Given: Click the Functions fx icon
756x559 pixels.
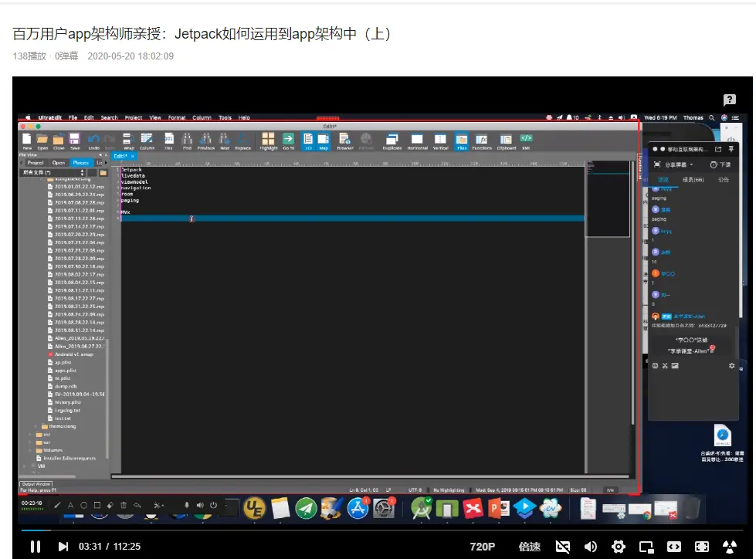Looking at the screenshot, I should tap(482, 141).
